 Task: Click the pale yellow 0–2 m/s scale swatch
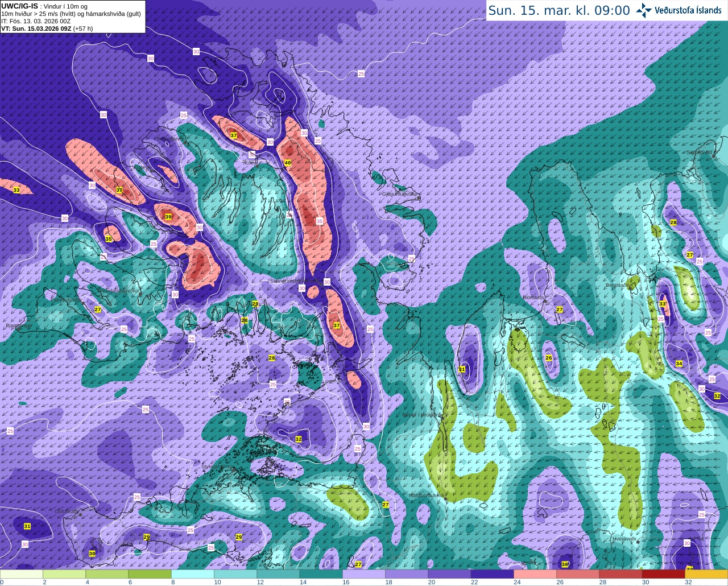click(x=22, y=574)
